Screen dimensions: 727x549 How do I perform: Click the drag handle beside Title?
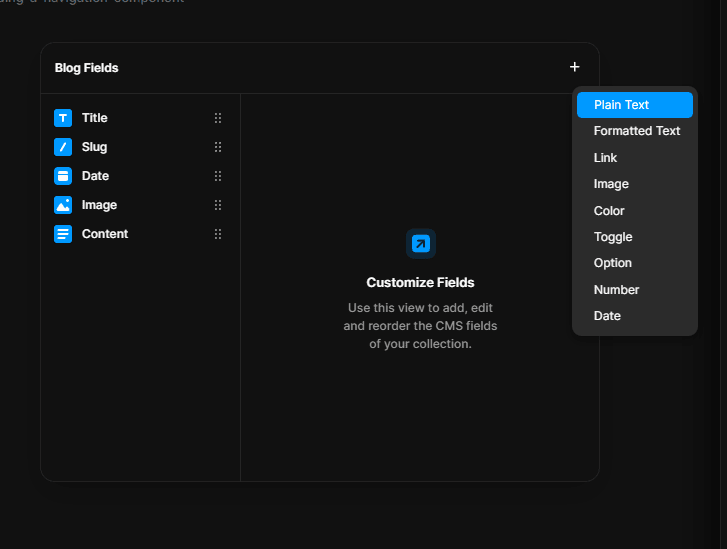[x=218, y=118]
